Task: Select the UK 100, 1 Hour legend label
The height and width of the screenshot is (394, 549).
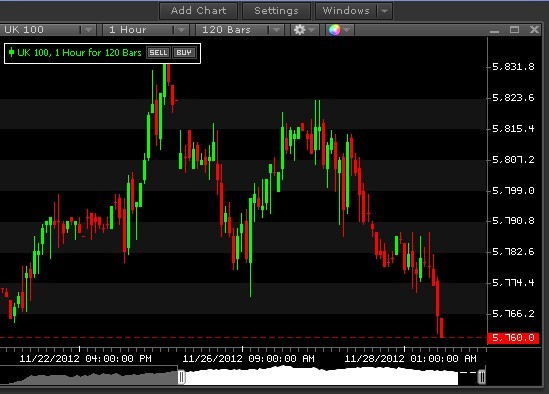Action: tap(79, 53)
